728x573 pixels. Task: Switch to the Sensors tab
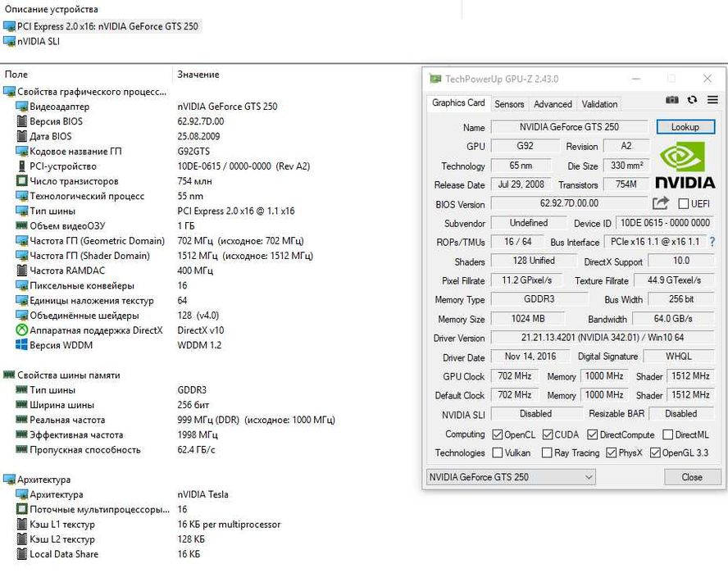(509, 104)
